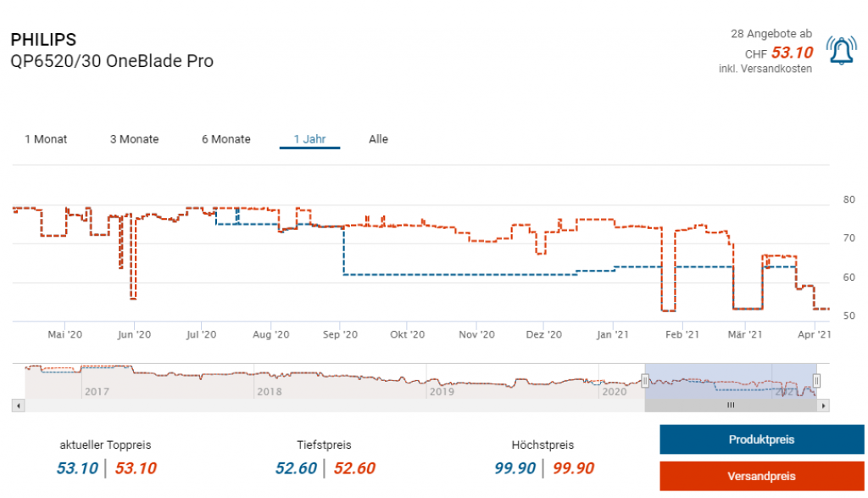Click the blue Höchstpreis value 99.90
The height and width of the screenshot is (498, 868).
(x=515, y=468)
